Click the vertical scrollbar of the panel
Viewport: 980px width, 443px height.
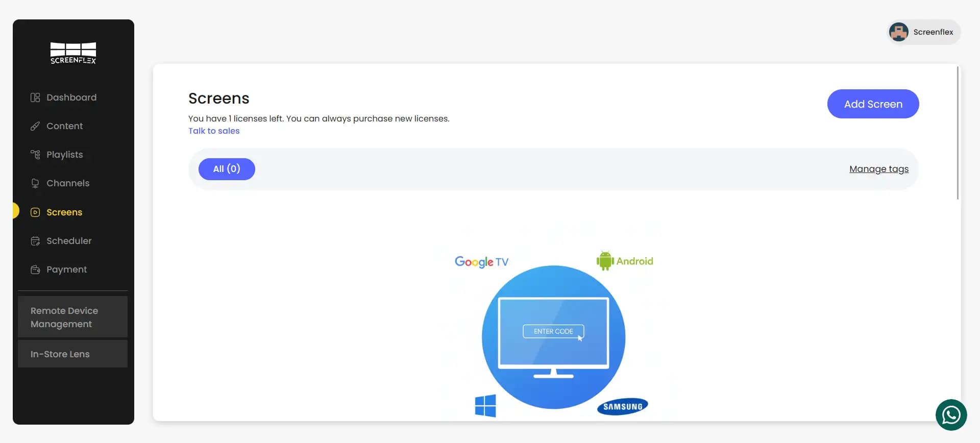coord(958,133)
